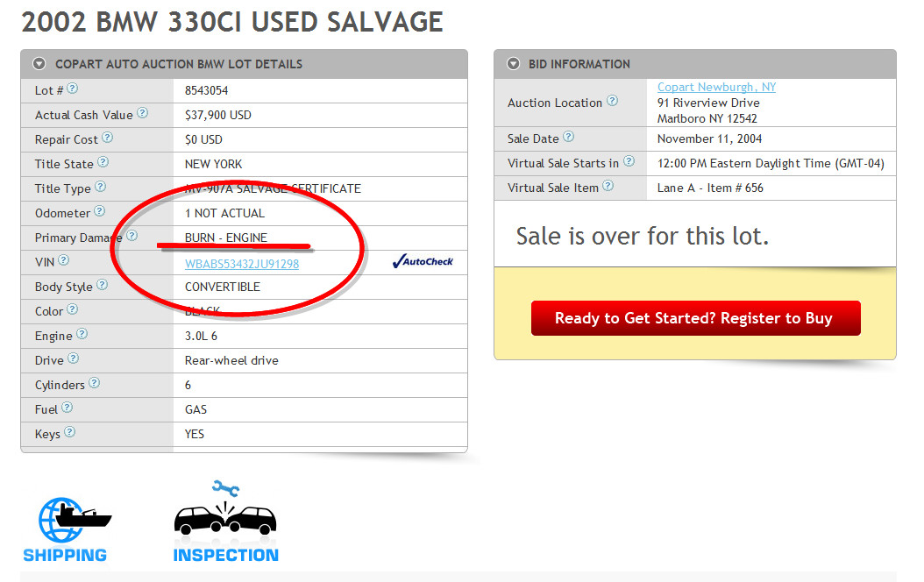
Task: Click the $37,900 USD value
Action: click(218, 116)
